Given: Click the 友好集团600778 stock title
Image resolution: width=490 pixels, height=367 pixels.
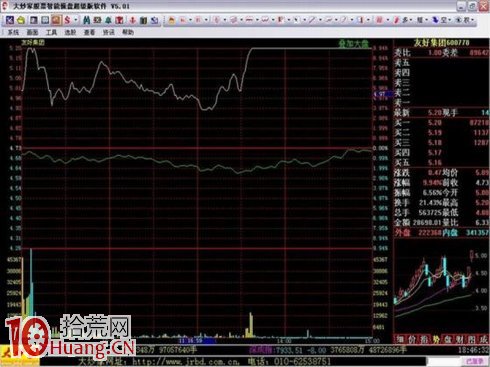Looking at the screenshot, I should point(441,43).
